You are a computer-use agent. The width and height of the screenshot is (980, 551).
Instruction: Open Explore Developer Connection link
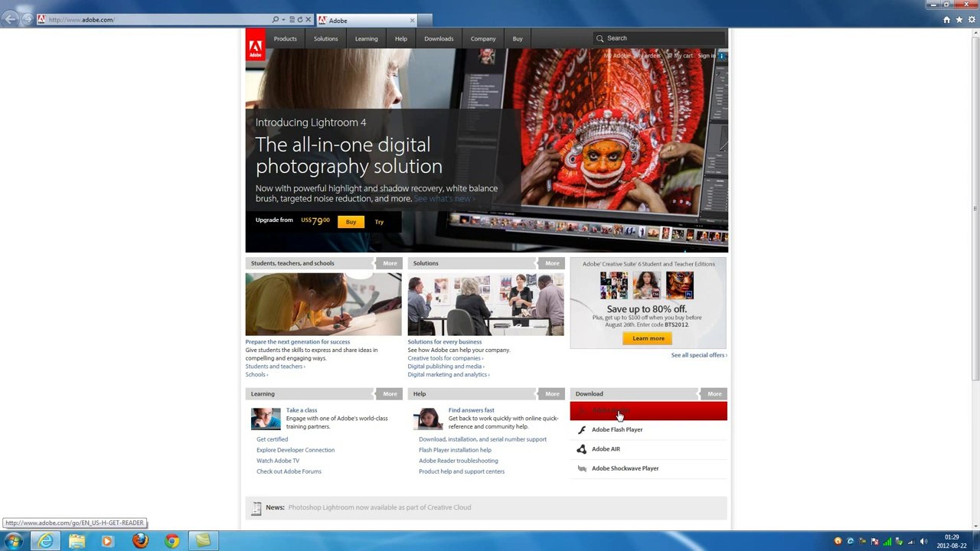296,450
